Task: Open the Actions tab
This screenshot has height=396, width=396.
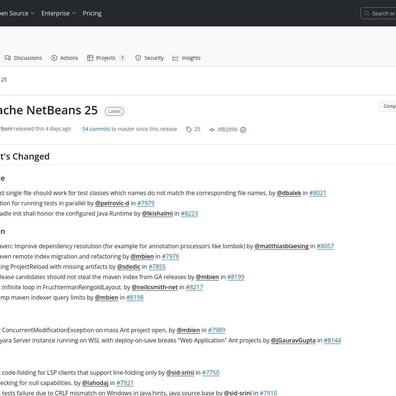Action: [64, 58]
